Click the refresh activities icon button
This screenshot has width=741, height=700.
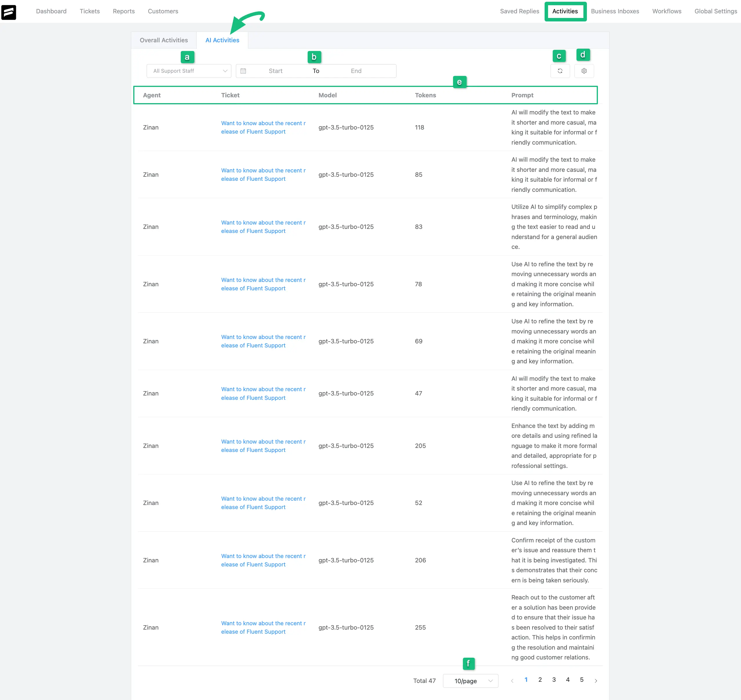pos(560,71)
